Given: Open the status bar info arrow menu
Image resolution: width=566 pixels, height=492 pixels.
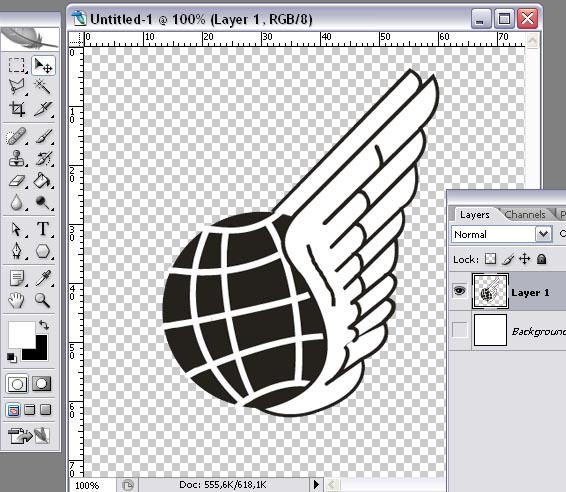Looking at the screenshot, I should pyautogui.click(x=316, y=484).
